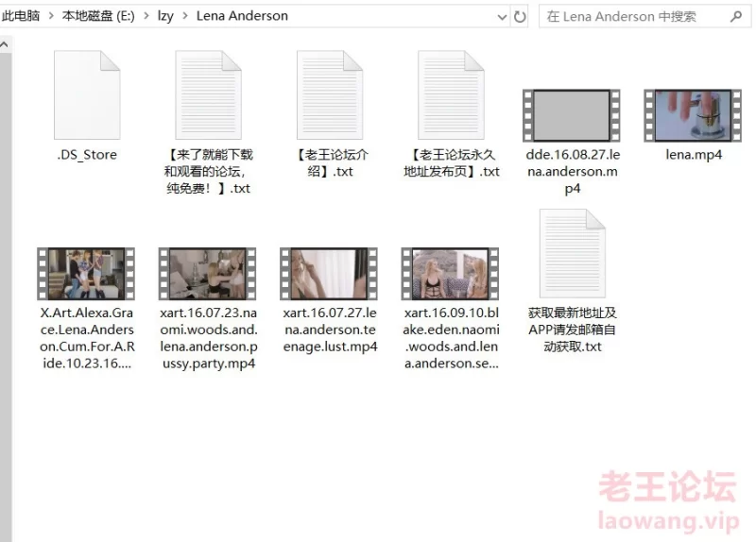Focus the 在 Lena Anderson 中搜索 search field
The width and height of the screenshot is (756, 542).
(645, 17)
